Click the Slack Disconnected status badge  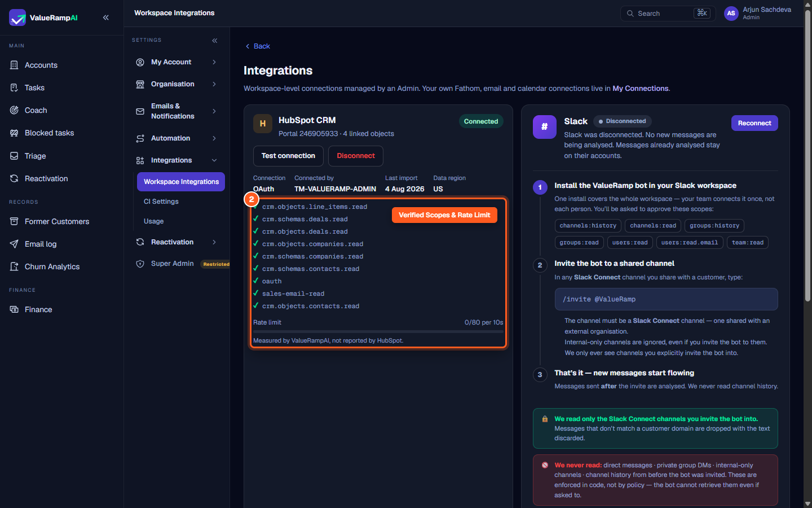click(622, 121)
